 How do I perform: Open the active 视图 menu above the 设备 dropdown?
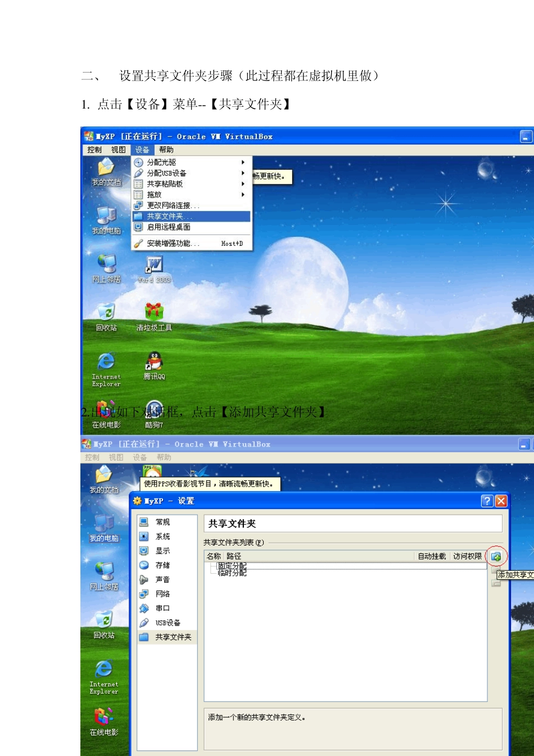coord(119,150)
